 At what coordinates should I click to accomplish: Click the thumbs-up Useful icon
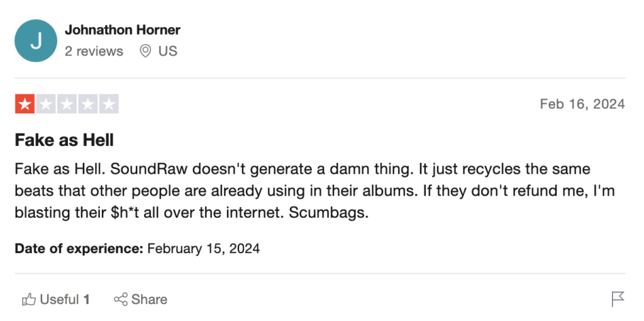[29, 299]
